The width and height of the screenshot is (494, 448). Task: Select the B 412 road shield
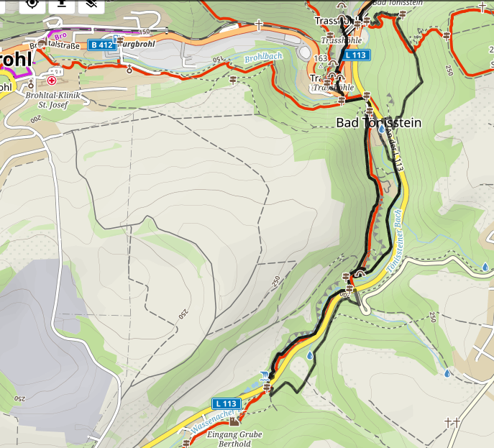point(102,45)
